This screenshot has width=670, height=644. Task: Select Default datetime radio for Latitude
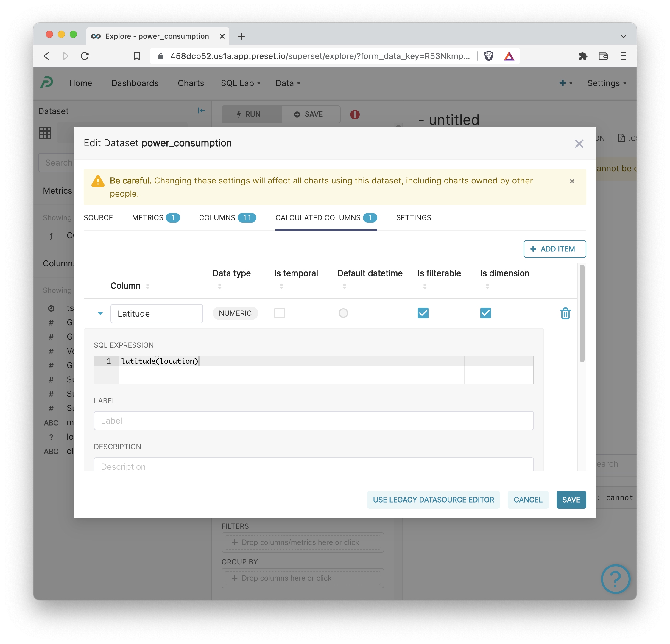pyautogui.click(x=343, y=313)
